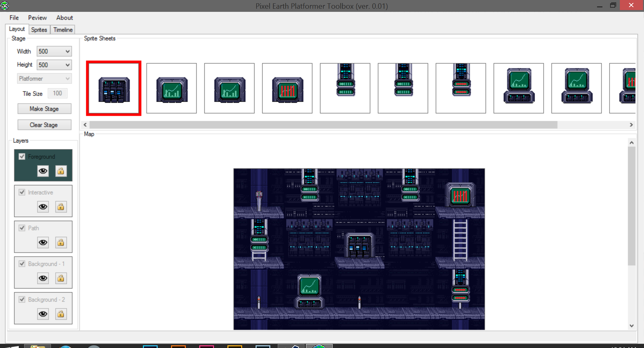The height and width of the screenshot is (348, 644).
Task: Click the ladder on the map
Action: pos(460,240)
